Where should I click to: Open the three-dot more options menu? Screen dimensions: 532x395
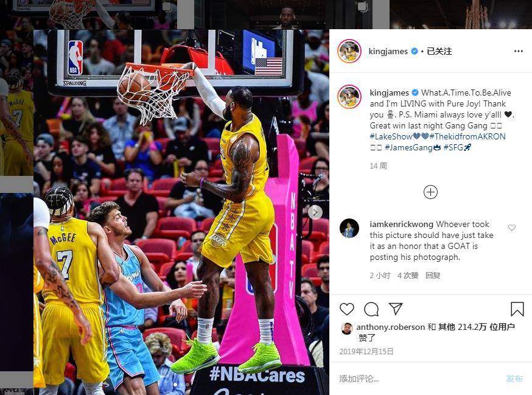coord(519,51)
